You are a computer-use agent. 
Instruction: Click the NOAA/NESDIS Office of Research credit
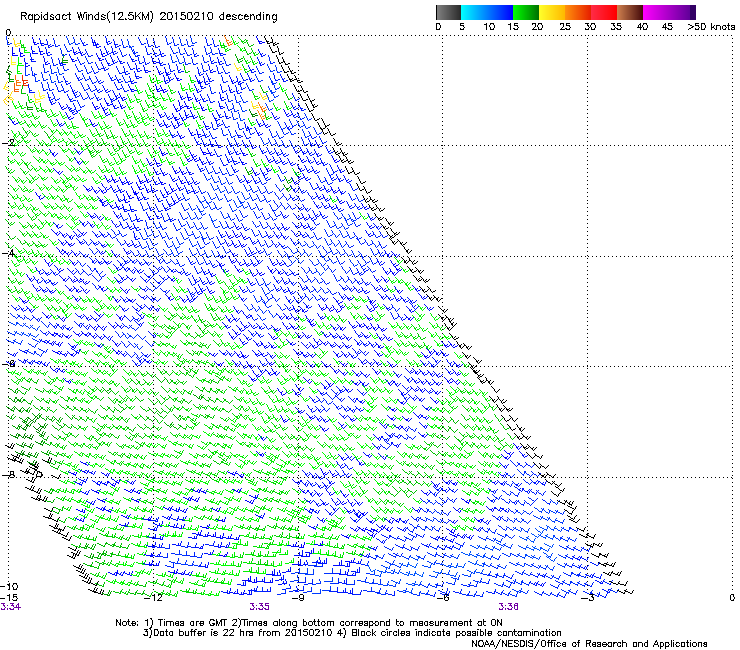tap(589, 644)
